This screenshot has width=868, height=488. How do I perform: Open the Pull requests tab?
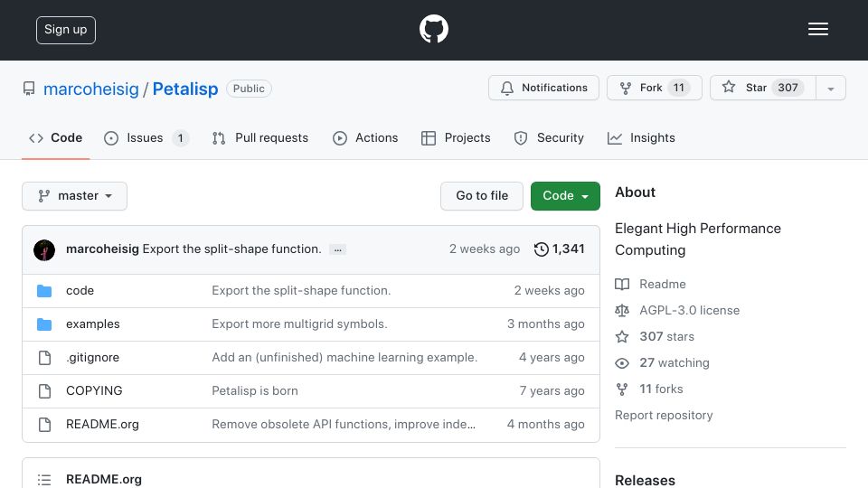(260, 137)
